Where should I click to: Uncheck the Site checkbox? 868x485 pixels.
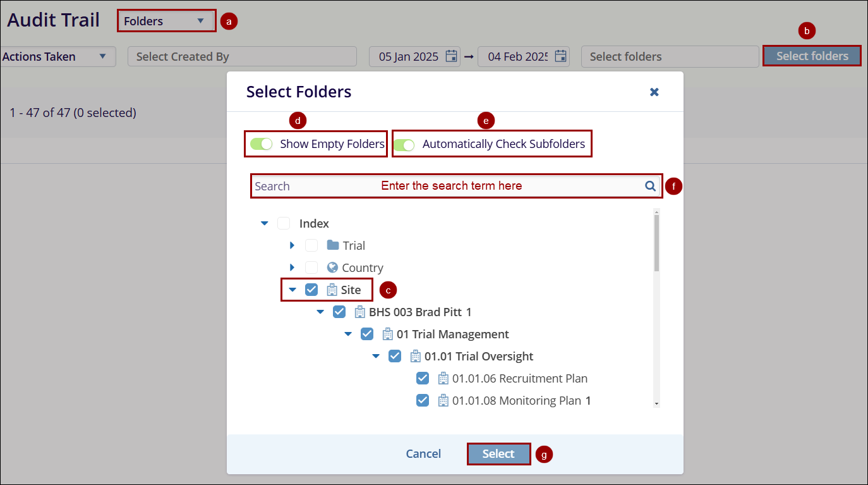pyautogui.click(x=311, y=290)
